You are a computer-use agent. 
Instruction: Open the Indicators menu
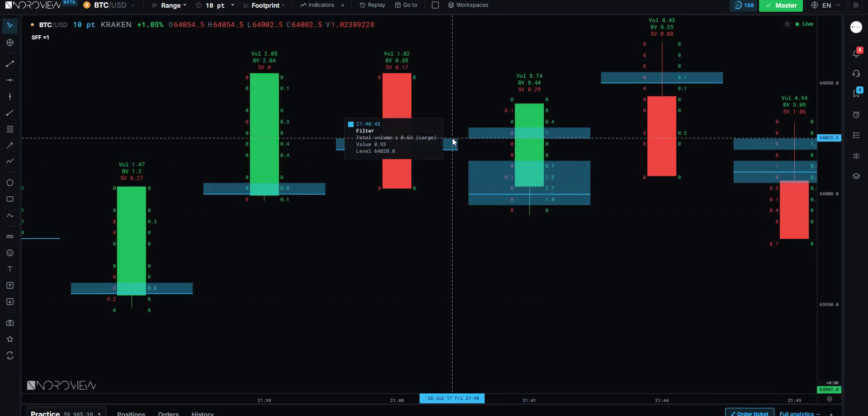317,5
